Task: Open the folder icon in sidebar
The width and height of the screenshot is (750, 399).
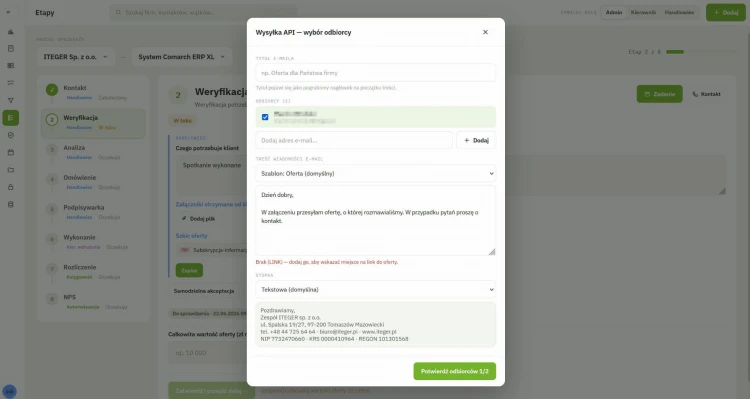Action: pos(11,170)
